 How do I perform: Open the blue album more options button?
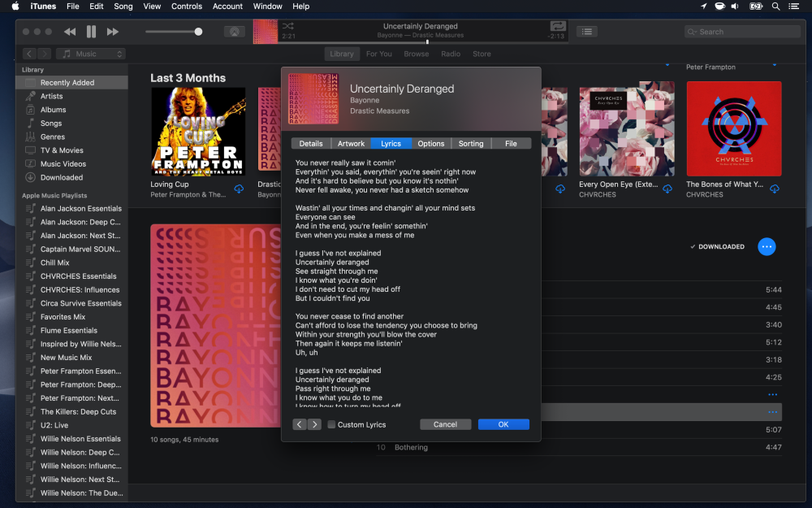coord(767,247)
